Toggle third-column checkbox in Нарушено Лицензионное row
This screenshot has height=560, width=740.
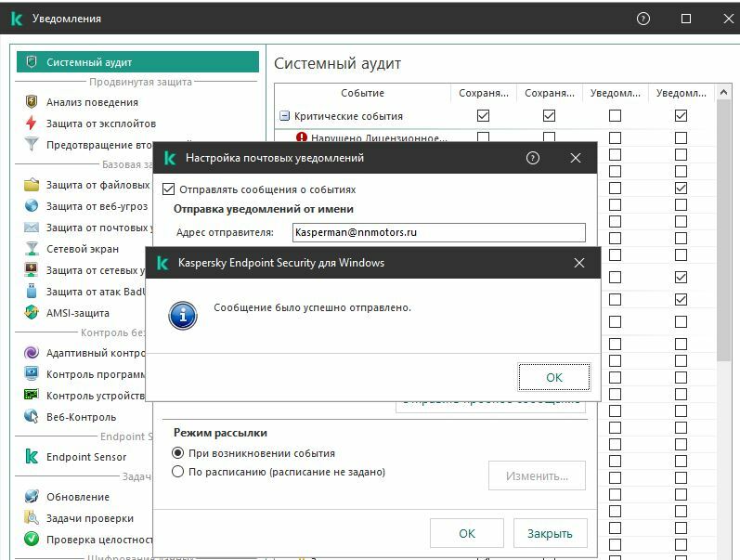(x=615, y=137)
